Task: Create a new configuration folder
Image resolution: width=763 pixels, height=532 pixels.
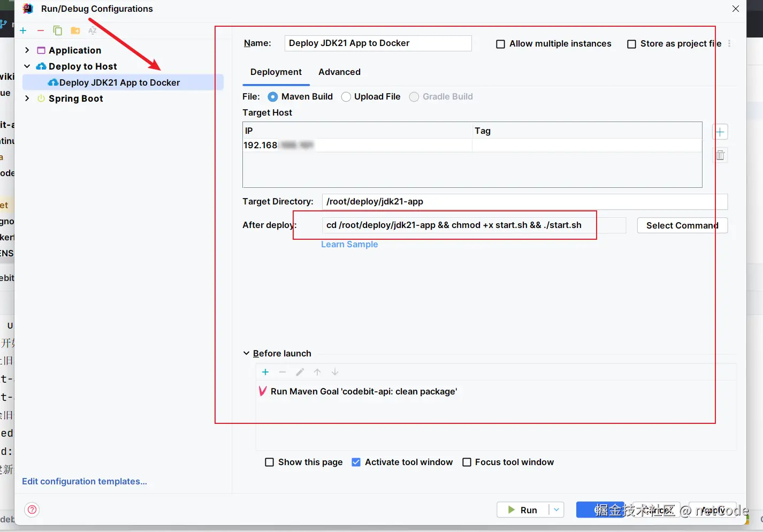Action: click(75, 31)
